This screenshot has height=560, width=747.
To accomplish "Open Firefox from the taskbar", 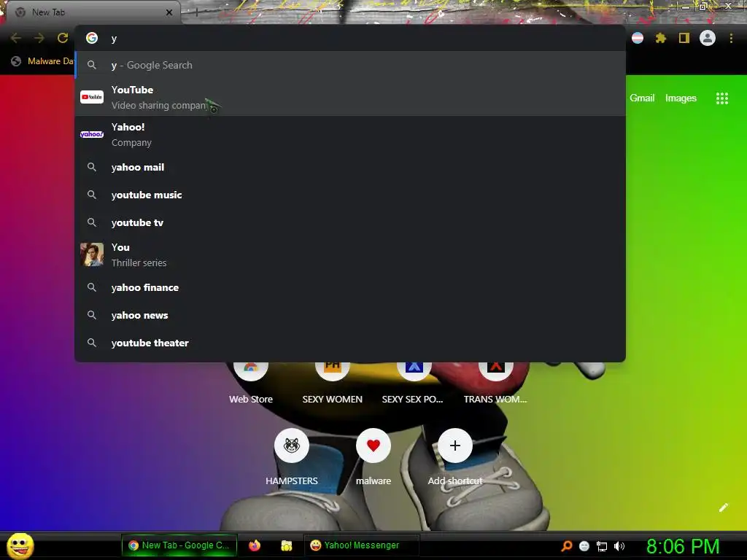I will coord(255,545).
